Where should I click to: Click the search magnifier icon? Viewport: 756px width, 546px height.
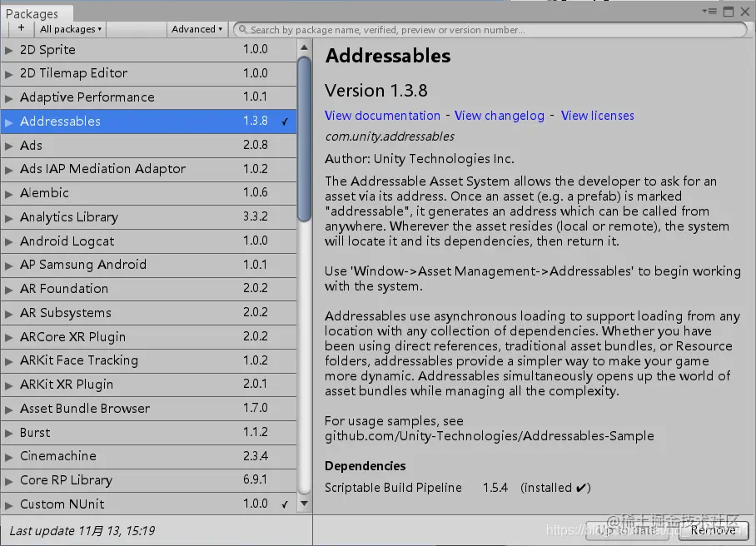coord(242,30)
